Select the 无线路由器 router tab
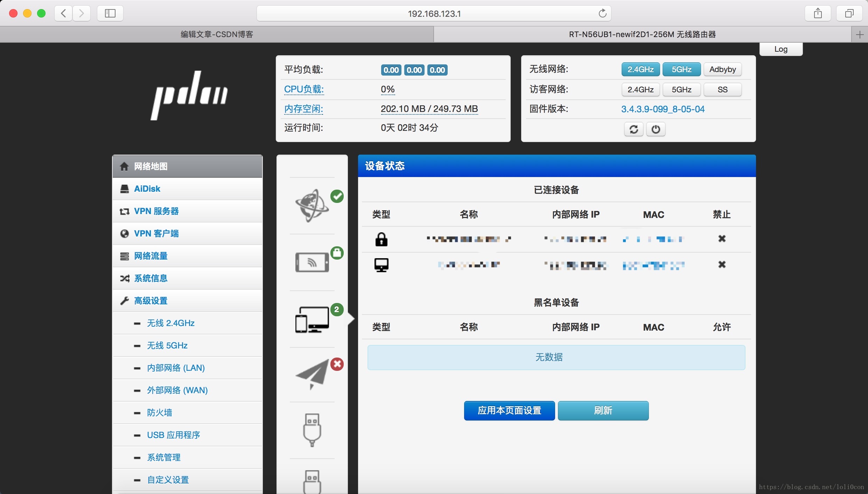The width and height of the screenshot is (868, 494). pos(642,34)
